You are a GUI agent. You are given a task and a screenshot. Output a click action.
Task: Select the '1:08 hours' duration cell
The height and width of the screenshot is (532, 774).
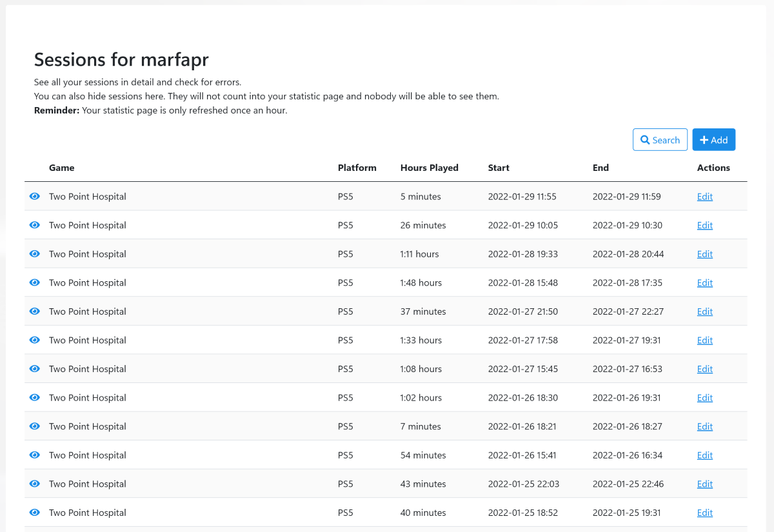[421, 369]
